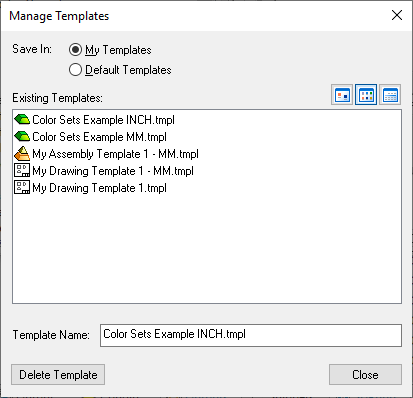Select My Drawing Template 1 - MM.tmpl
This screenshot has height=398, width=413.
pos(113,171)
